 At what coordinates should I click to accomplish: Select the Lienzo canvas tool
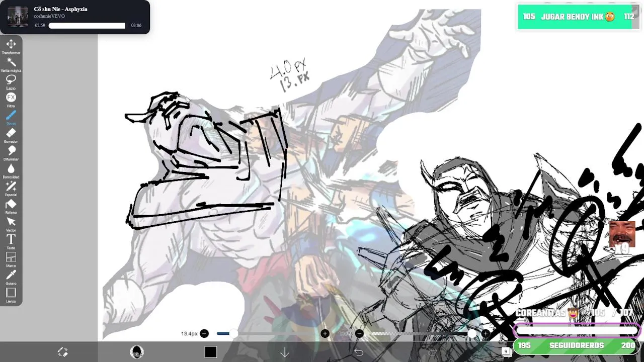tap(11, 295)
